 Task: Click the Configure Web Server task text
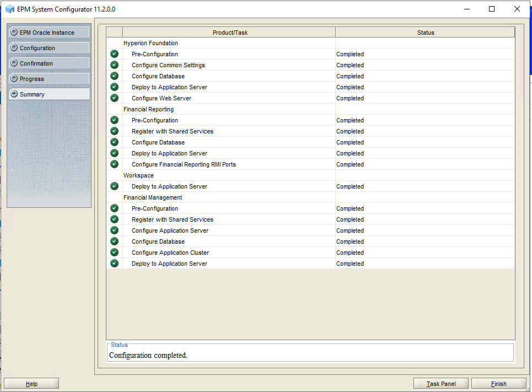(x=162, y=99)
